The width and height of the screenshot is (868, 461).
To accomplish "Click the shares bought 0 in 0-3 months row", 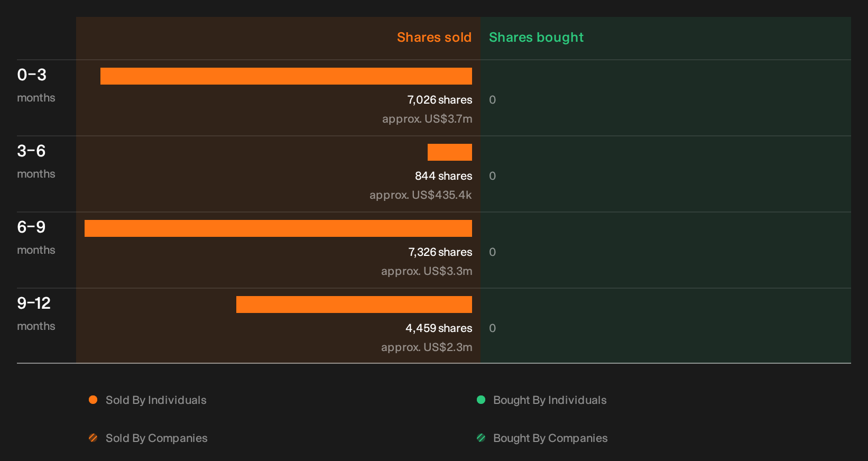I will point(492,100).
